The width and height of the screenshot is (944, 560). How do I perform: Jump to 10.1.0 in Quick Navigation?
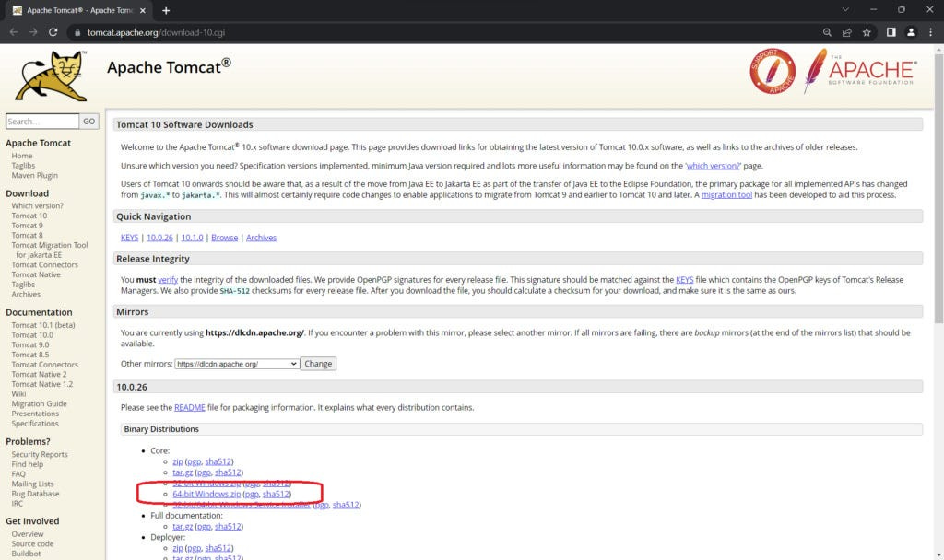(192, 238)
